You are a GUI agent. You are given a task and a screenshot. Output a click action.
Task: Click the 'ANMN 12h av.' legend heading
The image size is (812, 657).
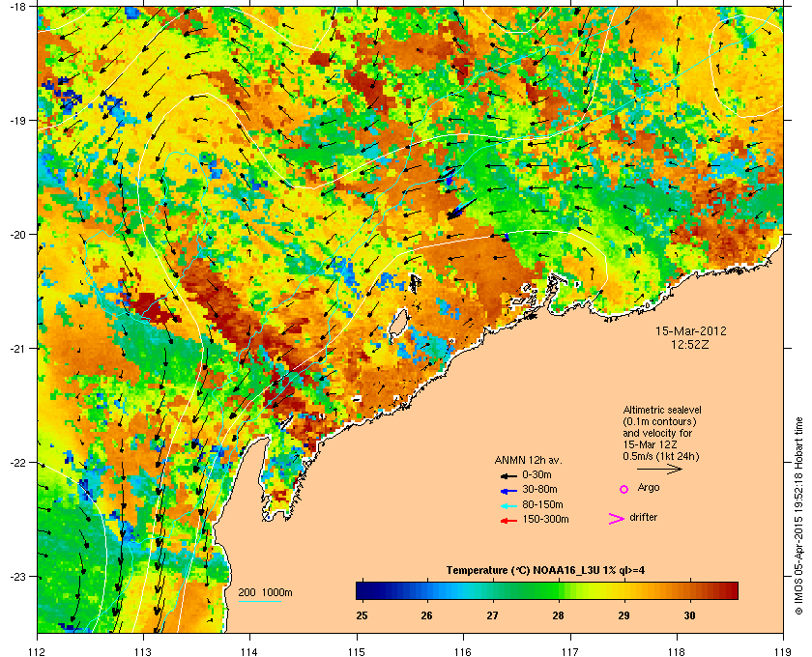coord(528,460)
